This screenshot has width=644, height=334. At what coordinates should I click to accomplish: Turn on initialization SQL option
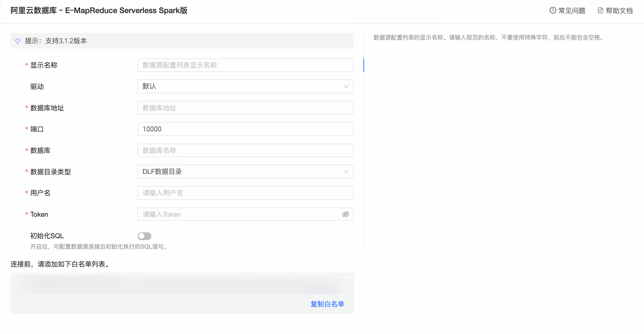pos(144,236)
